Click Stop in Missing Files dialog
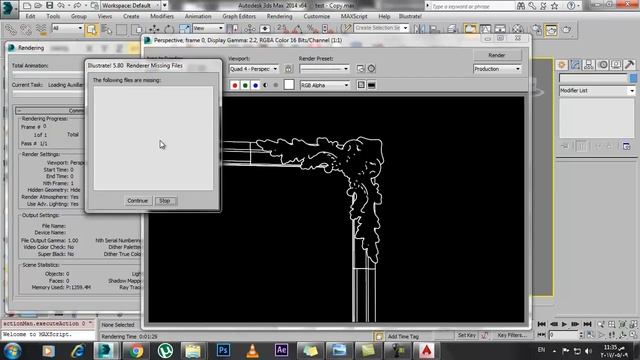The width and height of the screenshot is (640, 360). point(164,201)
